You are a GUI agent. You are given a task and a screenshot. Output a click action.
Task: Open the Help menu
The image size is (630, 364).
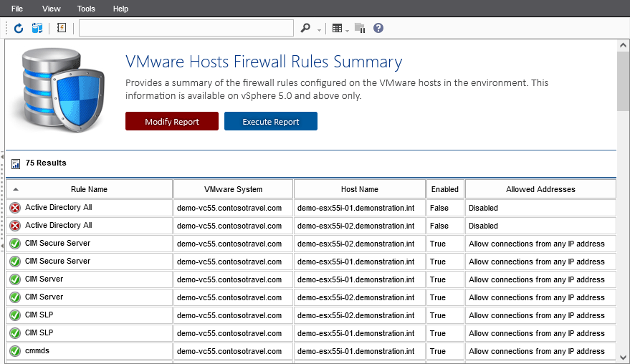(120, 9)
